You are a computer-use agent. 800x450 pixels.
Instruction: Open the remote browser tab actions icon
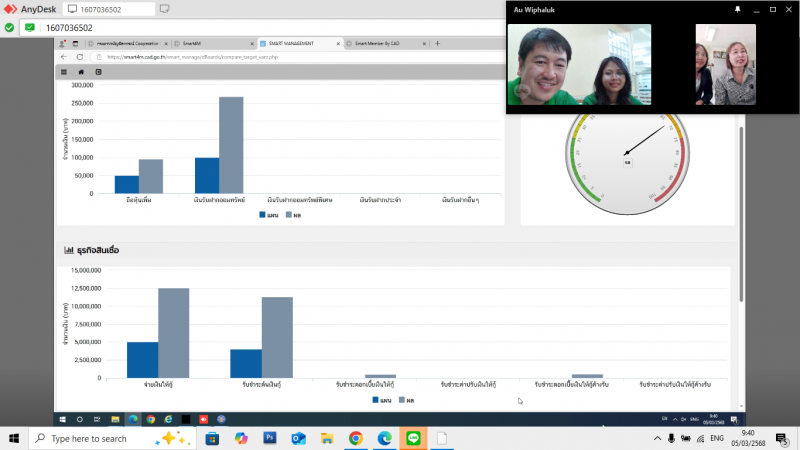coord(75,43)
